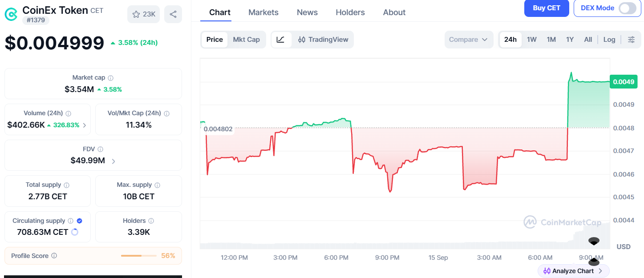Switch chart to Price view

click(x=214, y=40)
